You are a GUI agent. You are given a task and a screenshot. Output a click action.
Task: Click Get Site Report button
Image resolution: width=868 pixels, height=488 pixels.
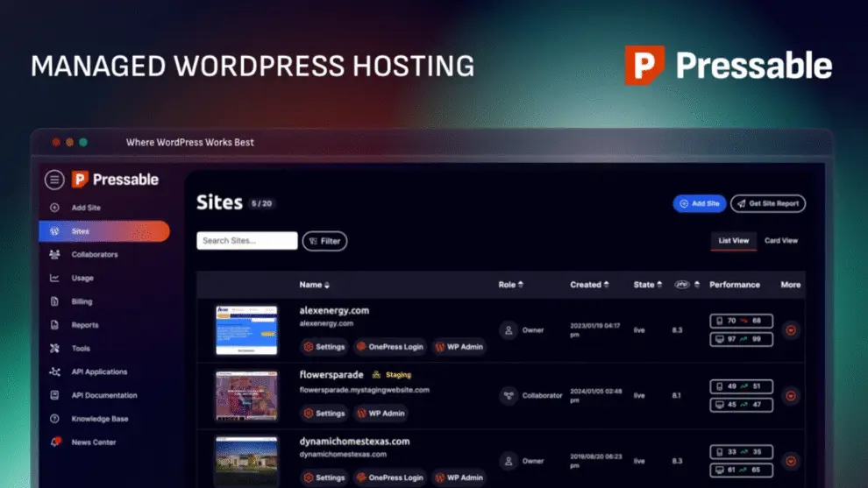coord(767,203)
